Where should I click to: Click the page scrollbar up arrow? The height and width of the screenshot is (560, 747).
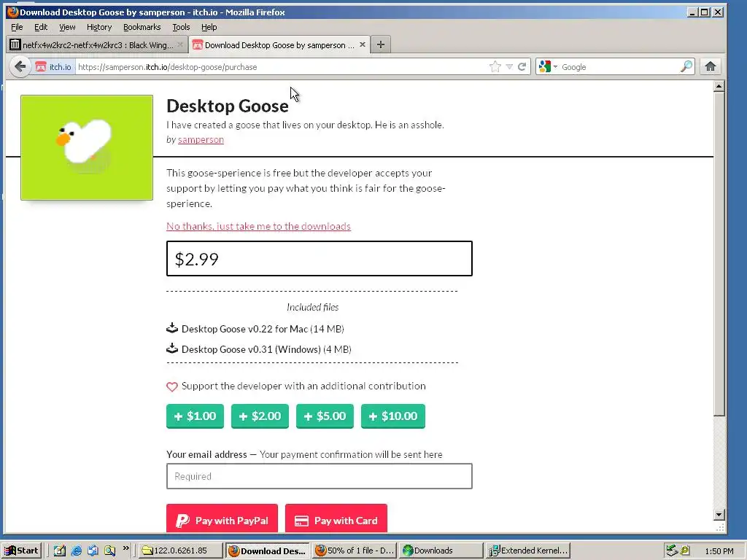click(719, 86)
